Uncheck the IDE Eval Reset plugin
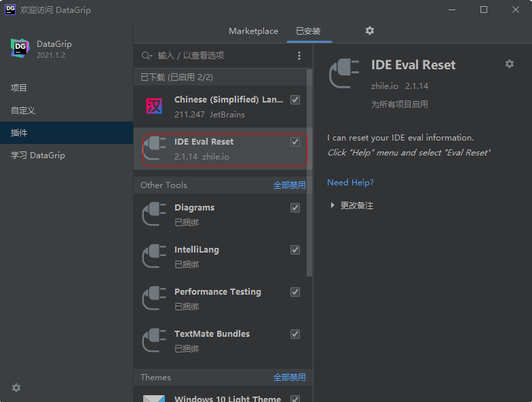The width and height of the screenshot is (532, 402). pos(295,142)
